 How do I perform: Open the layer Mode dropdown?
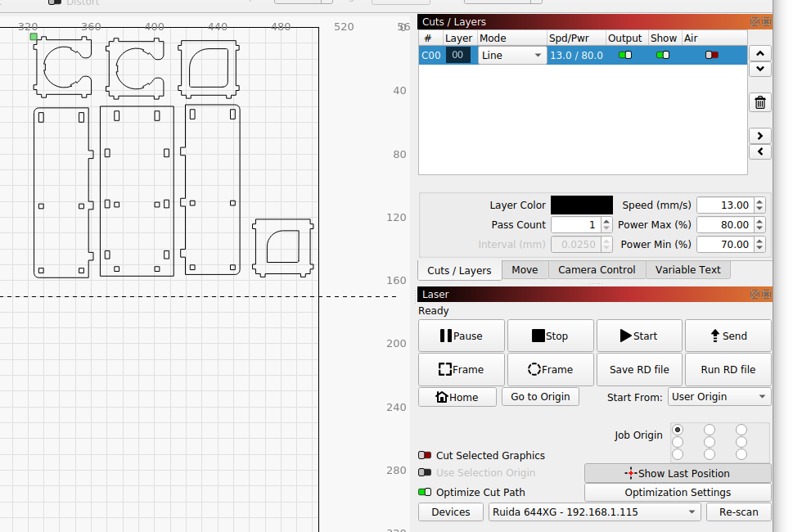512,56
